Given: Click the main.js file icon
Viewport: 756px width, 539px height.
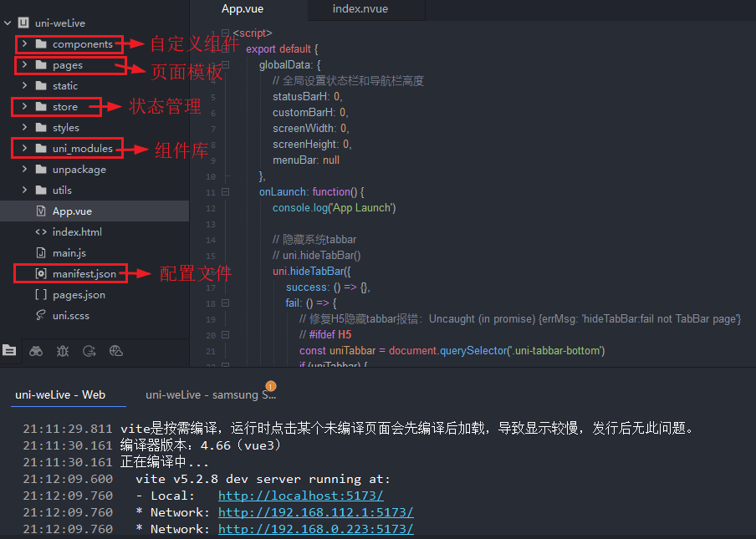Looking at the screenshot, I should point(41,252).
